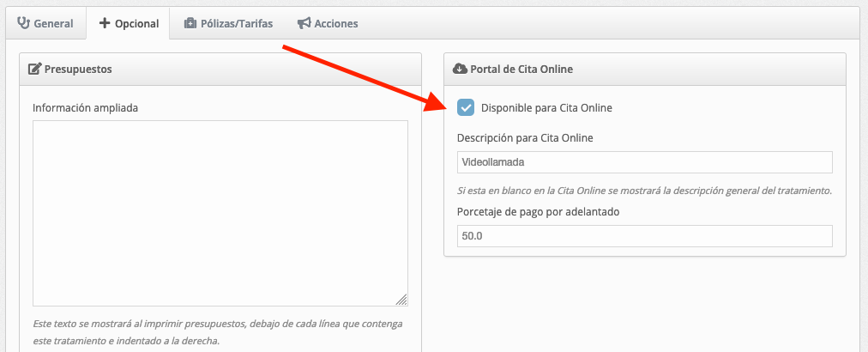The image size is (868, 352).
Task: Open the Pólizas/Tarifas tab
Action: click(228, 23)
